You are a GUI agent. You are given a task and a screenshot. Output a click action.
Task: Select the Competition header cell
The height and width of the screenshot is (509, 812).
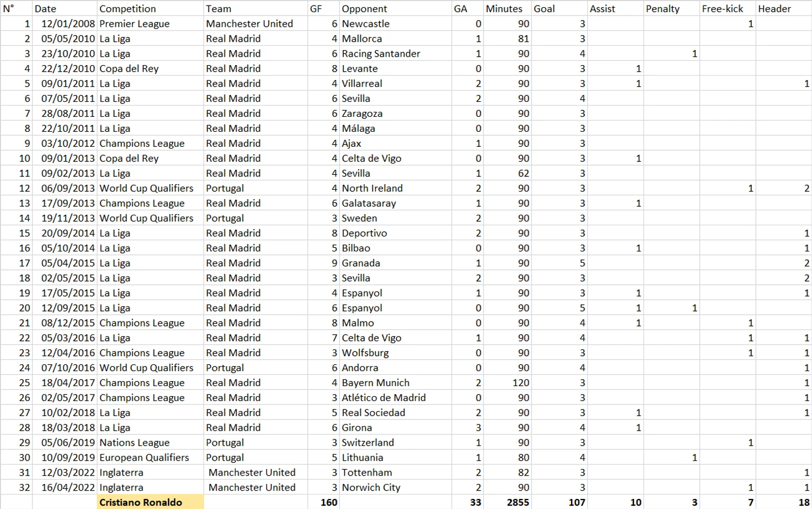[151, 8]
